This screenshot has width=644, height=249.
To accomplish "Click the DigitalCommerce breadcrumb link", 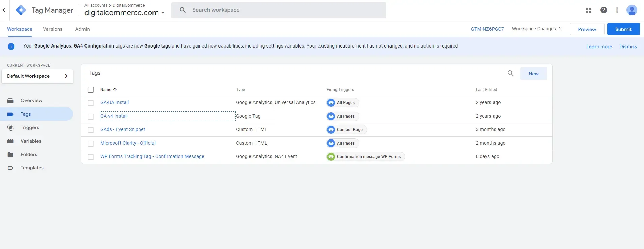I will pyautogui.click(x=129, y=5).
